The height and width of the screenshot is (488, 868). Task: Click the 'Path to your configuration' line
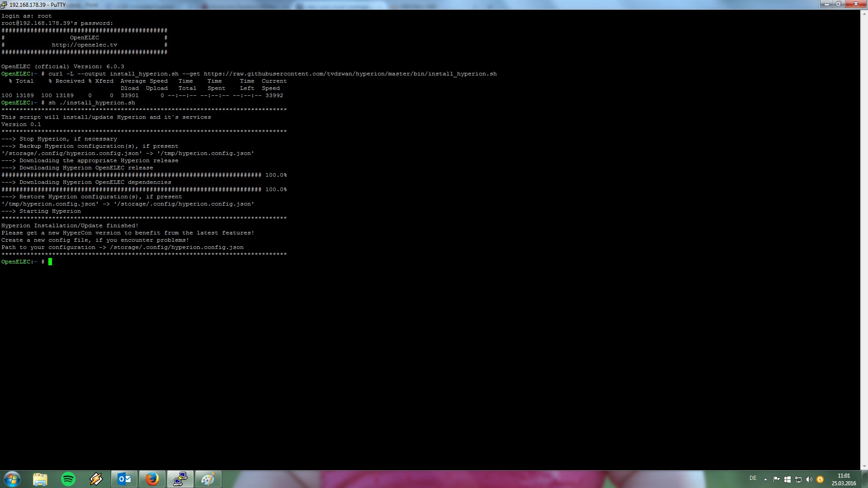tap(123, 247)
